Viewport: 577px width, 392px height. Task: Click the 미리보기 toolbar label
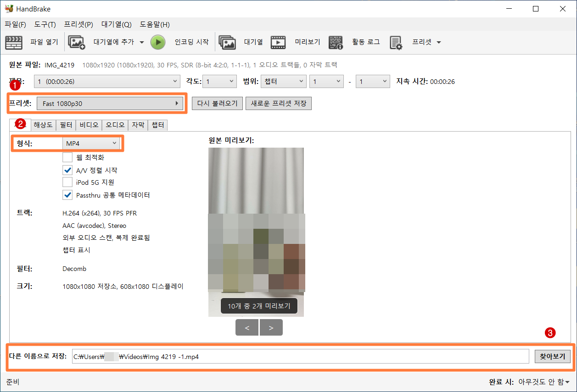pyautogui.click(x=308, y=42)
